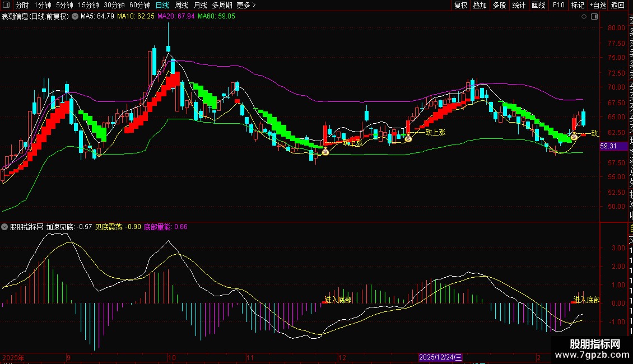Click left 进入底部 label in sub-chart

point(338,300)
